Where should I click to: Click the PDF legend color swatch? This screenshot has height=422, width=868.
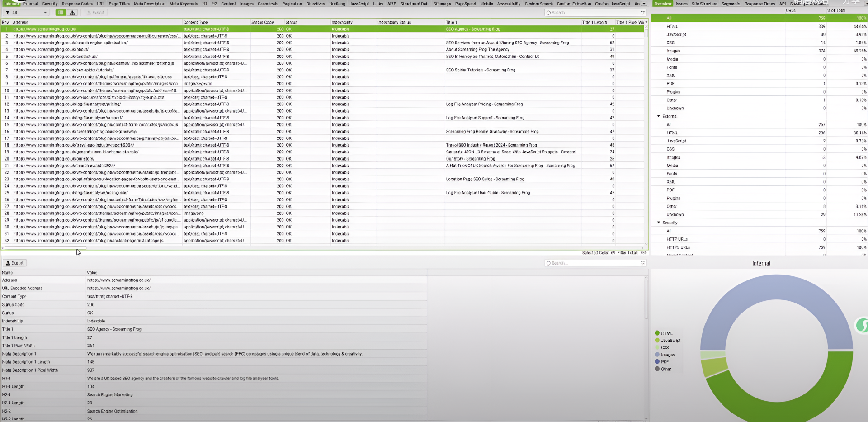click(657, 362)
